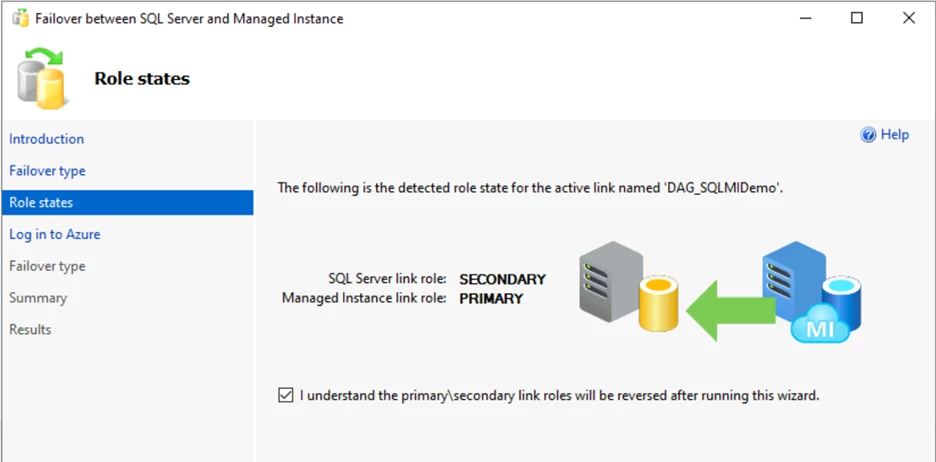This screenshot has width=936, height=462.
Task: Click the yellow database cylinder graphic
Action: pos(659,304)
